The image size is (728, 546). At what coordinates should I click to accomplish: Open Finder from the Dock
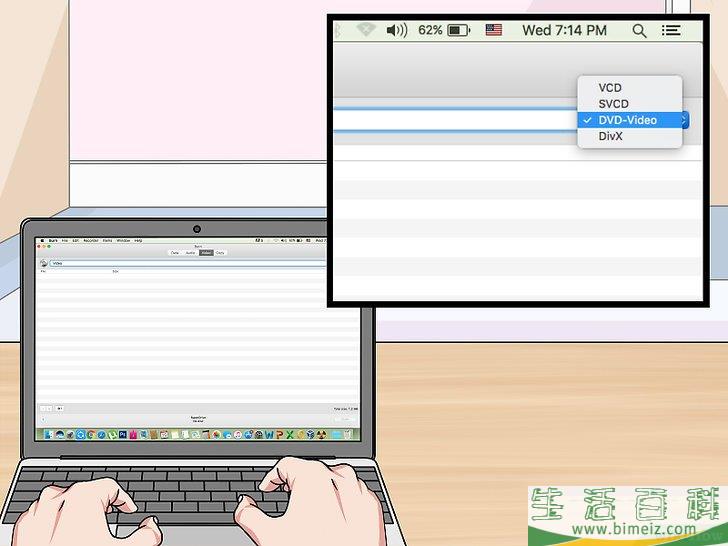click(48, 435)
